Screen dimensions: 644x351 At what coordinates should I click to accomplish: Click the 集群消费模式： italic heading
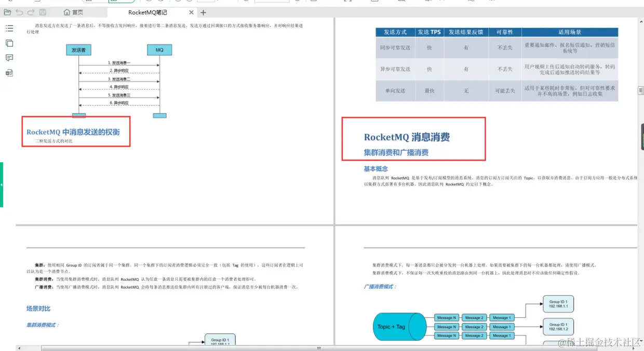43,325
